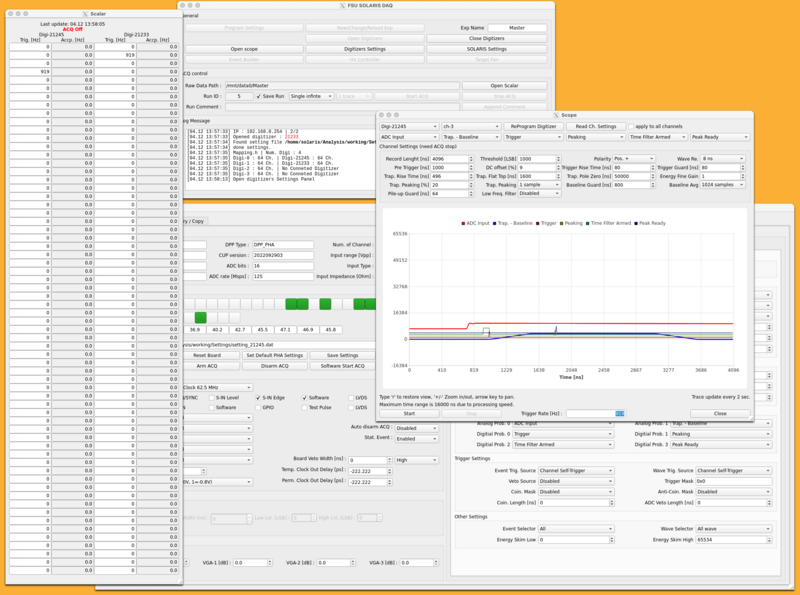Expand Trap. - Baseline dropdown in Scope
The width and height of the screenshot is (800, 595).
click(471, 137)
